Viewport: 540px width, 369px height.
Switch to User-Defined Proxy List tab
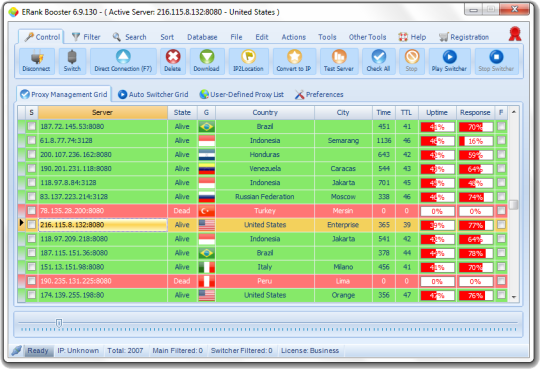tap(242, 94)
